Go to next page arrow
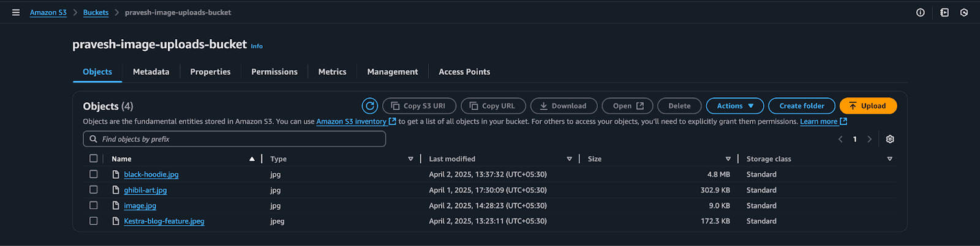 [x=869, y=140]
